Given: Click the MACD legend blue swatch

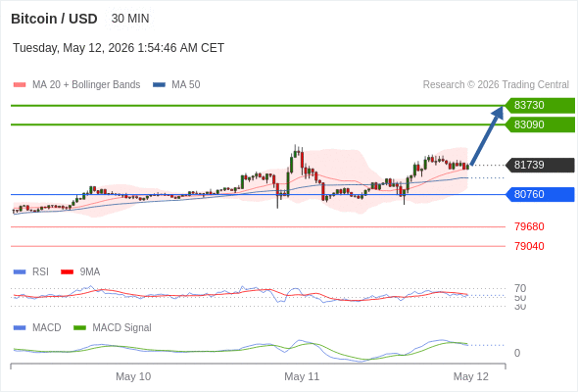Looking at the screenshot, I should click(20, 328).
